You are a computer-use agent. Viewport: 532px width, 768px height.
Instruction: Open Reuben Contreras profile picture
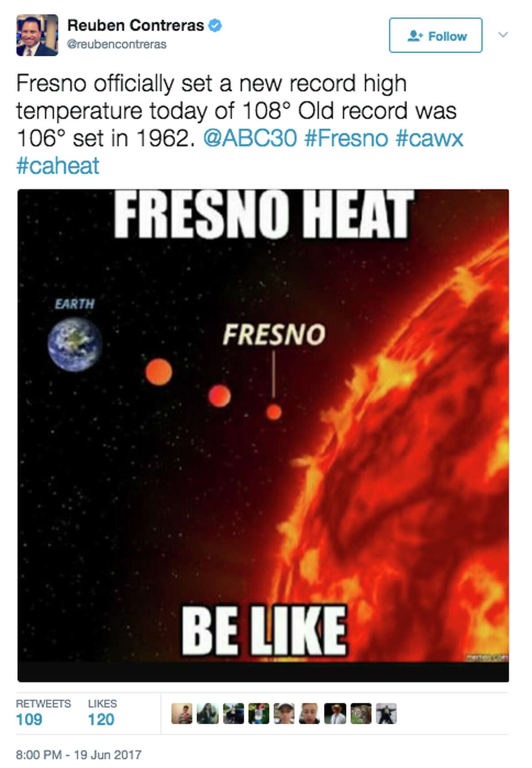pos(37,35)
